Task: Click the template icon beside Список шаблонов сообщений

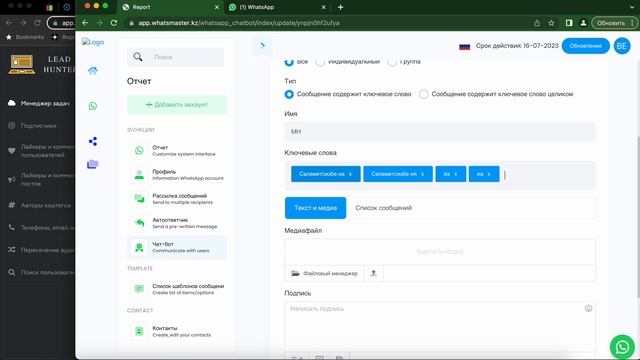Action: point(139,289)
